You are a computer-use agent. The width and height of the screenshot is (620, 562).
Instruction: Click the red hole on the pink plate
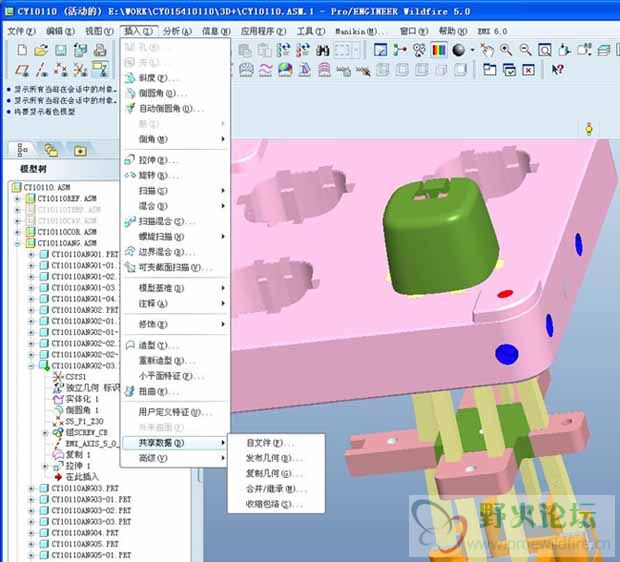tap(505, 294)
